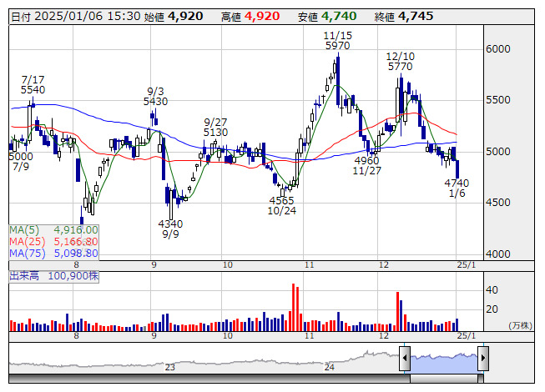Viewport: 545px width, 392px height.
Task: Click the tallest red volume bar in late October
Action: 293,307
